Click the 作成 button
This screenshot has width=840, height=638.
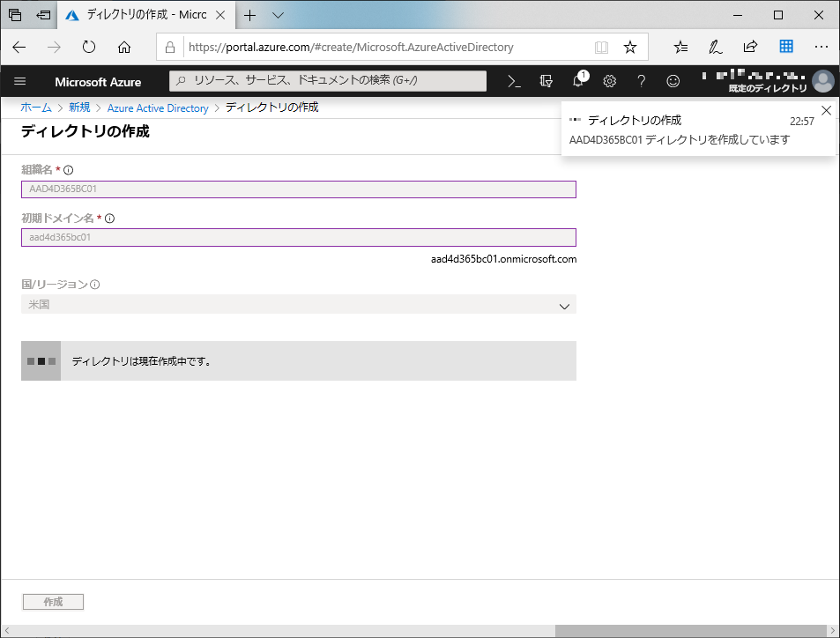pyautogui.click(x=53, y=602)
